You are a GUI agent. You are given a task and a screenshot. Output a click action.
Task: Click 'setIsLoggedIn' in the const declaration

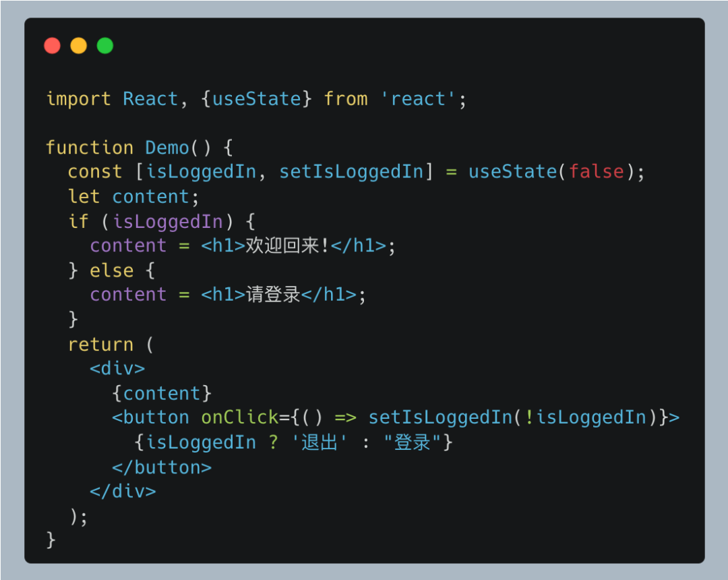click(351, 172)
